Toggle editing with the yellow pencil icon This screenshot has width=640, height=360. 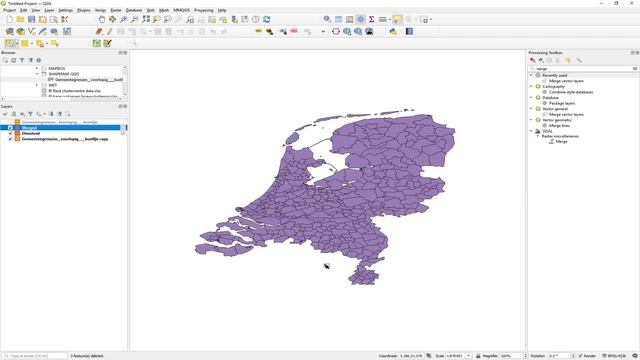pos(110,31)
